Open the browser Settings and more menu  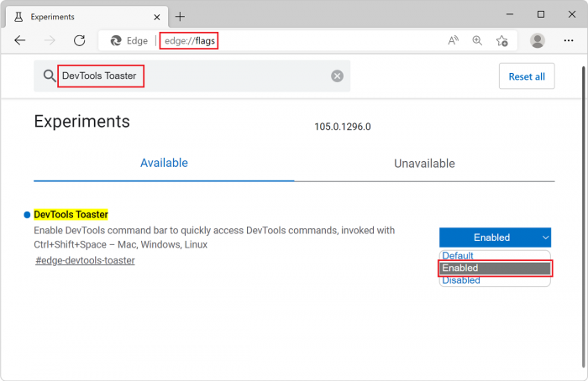568,40
